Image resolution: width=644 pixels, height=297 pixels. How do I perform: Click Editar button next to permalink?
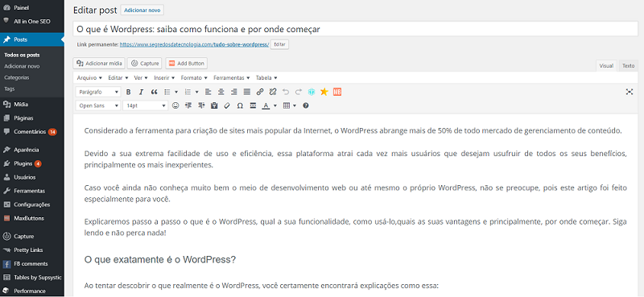(x=279, y=44)
